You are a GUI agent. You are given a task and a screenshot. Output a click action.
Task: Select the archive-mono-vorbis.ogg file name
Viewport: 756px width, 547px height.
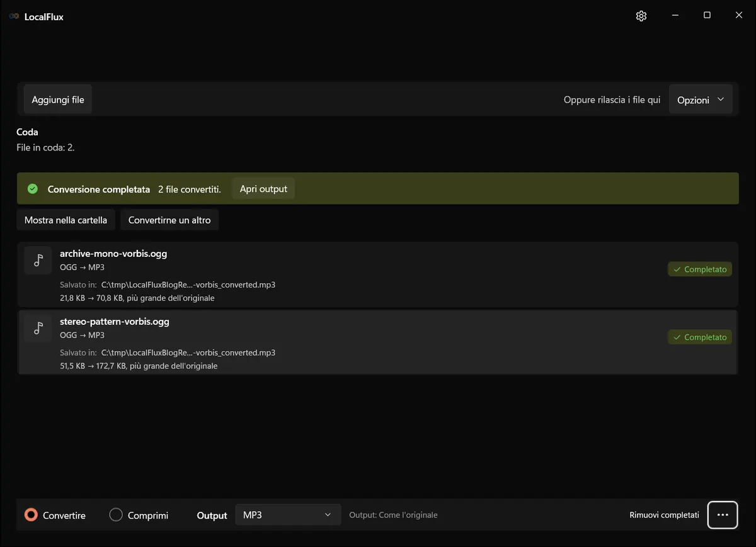pyautogui.click(x=113, y=254)
